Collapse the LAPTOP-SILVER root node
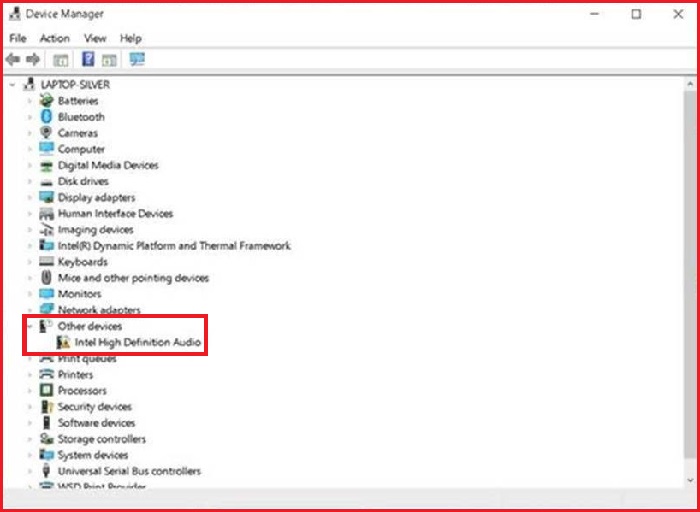This screenshot has height=512, width=700. tap(12, 84)
